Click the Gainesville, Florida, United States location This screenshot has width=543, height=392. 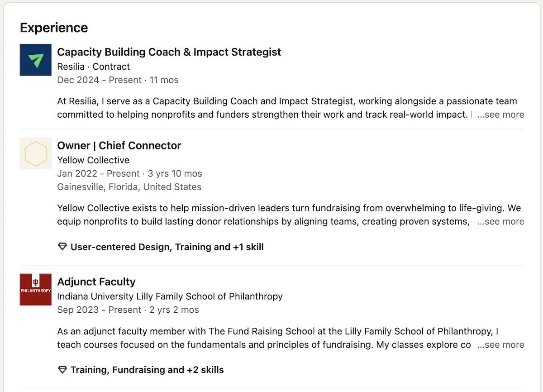pyautogui.click(x=129, y=187)
